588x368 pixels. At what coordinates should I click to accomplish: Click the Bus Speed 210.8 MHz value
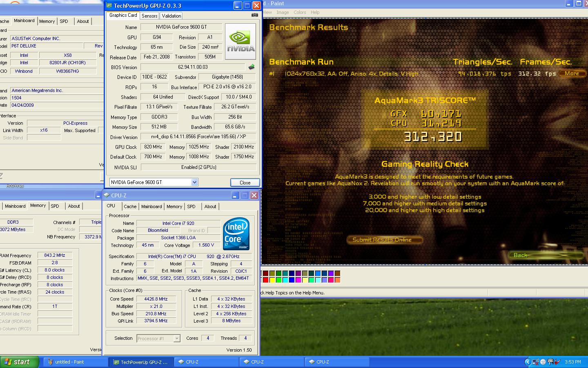coord(156,314)
